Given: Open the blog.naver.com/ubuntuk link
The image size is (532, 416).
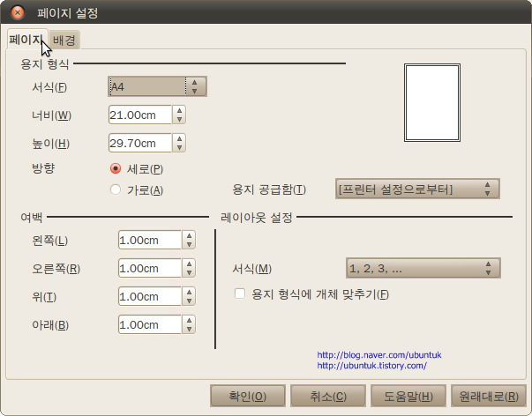Looking at the screenshot, I should tap(379, 355).
